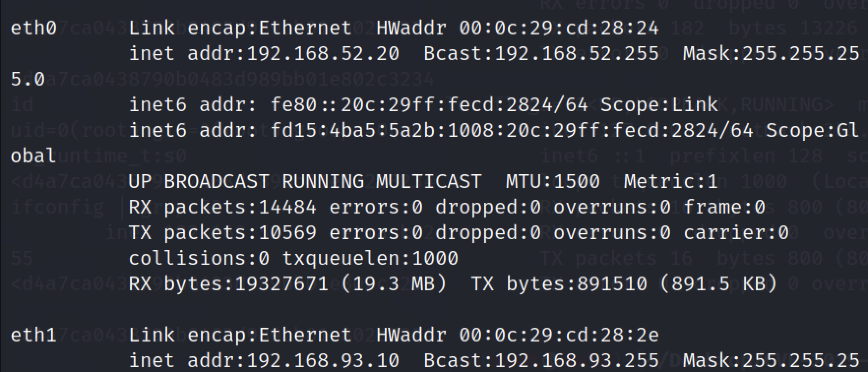Click the txqueuelen:1000 value
Screen dimensions: 868x372
coord(370,258)
